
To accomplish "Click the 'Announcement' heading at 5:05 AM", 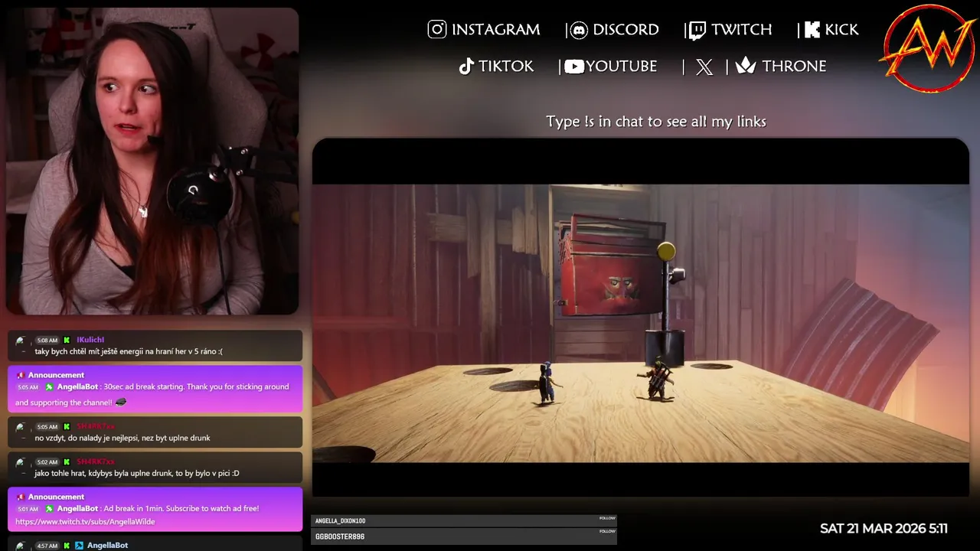I will [56, 375].
